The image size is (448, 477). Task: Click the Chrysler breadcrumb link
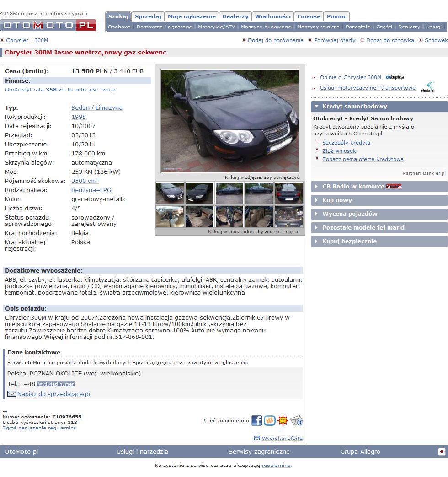click(x=17, y=40)
